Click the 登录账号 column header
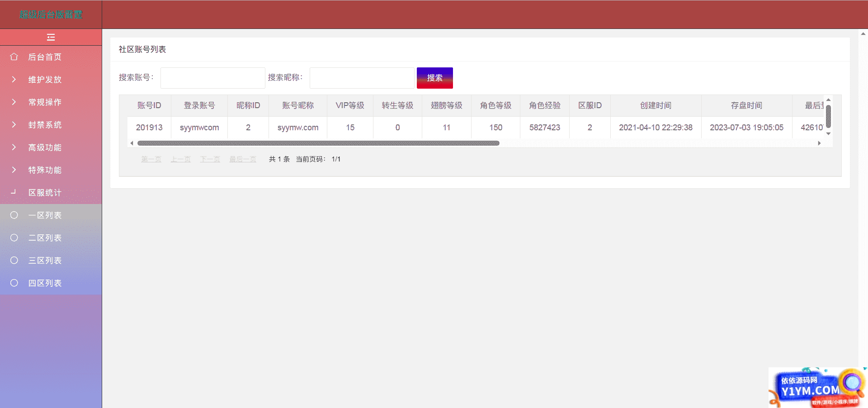Screen dimensions: 868x408 tap(199, 105)
